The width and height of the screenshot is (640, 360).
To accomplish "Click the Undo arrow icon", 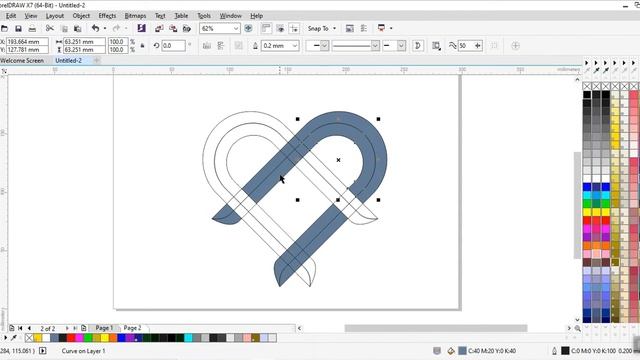I will click(96, 28).
